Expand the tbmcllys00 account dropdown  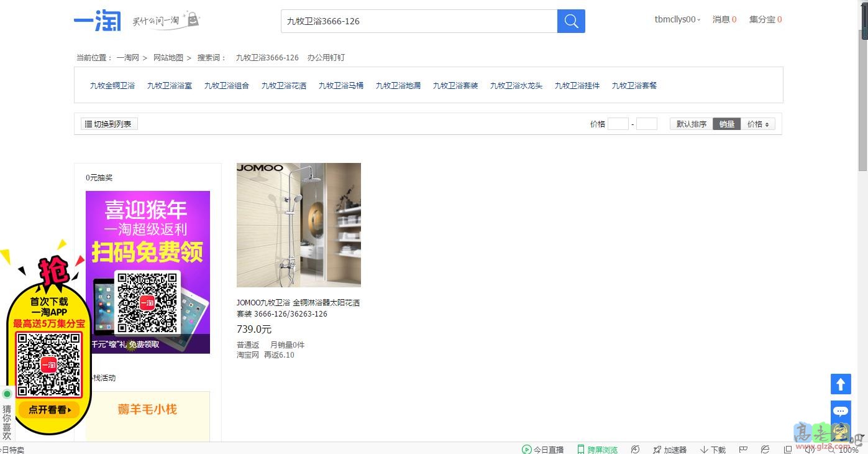(x=676, y=19)
